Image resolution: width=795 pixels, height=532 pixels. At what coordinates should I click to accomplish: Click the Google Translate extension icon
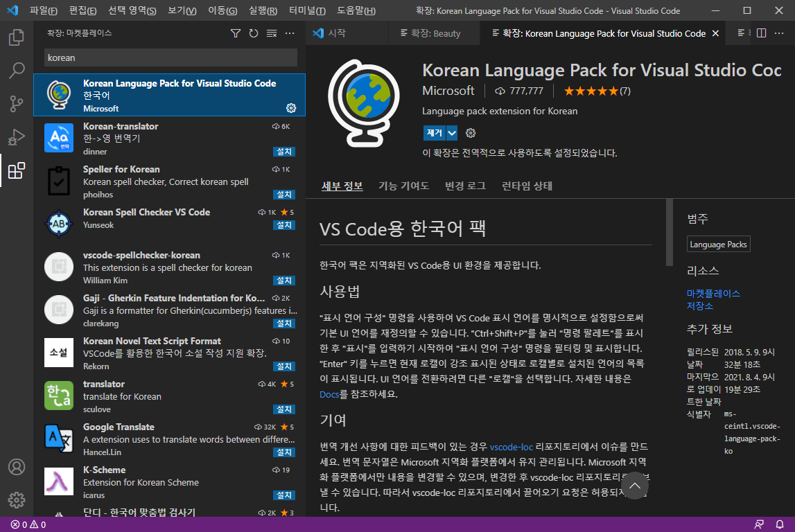59,438
